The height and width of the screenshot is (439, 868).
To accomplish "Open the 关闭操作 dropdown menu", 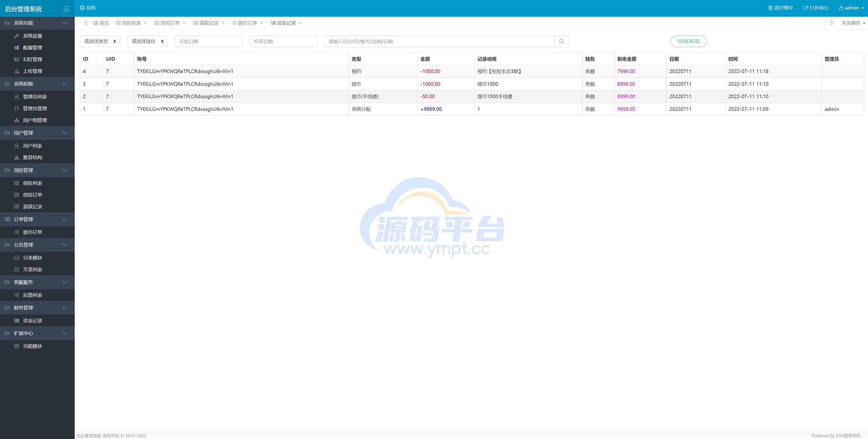I will pos(853,23).
